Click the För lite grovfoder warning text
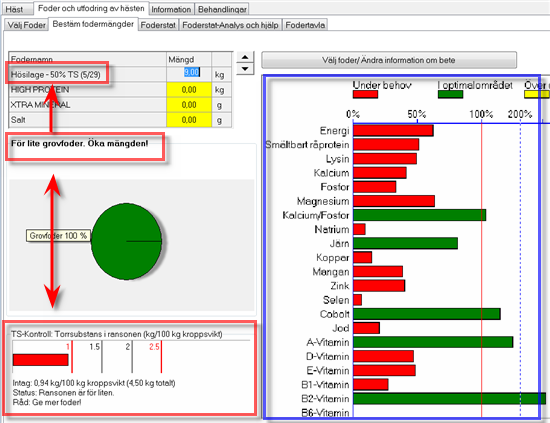The image size is (550, 423). [80, 143]
